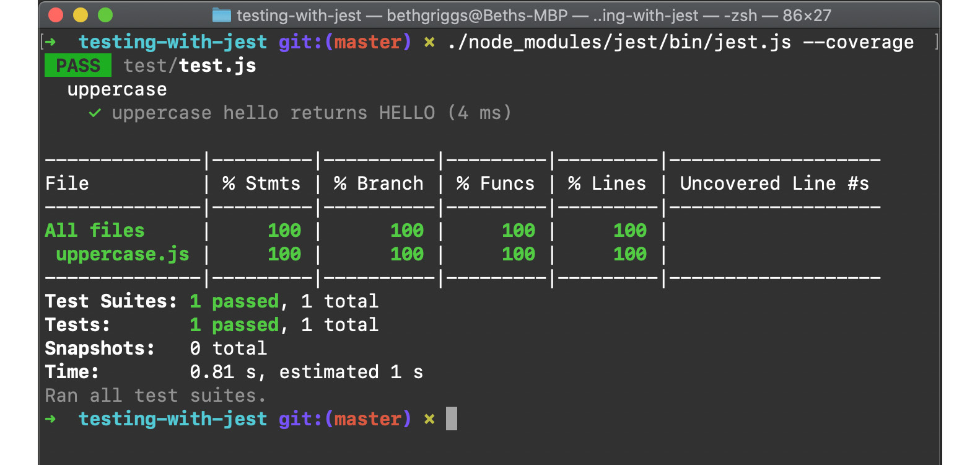Click '0.81 s, estimated 1 s' time value
The image size is (980, 465).
307,372
